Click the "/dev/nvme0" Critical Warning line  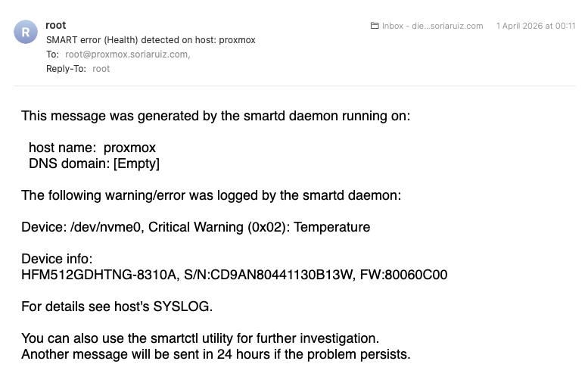[195, 227]
